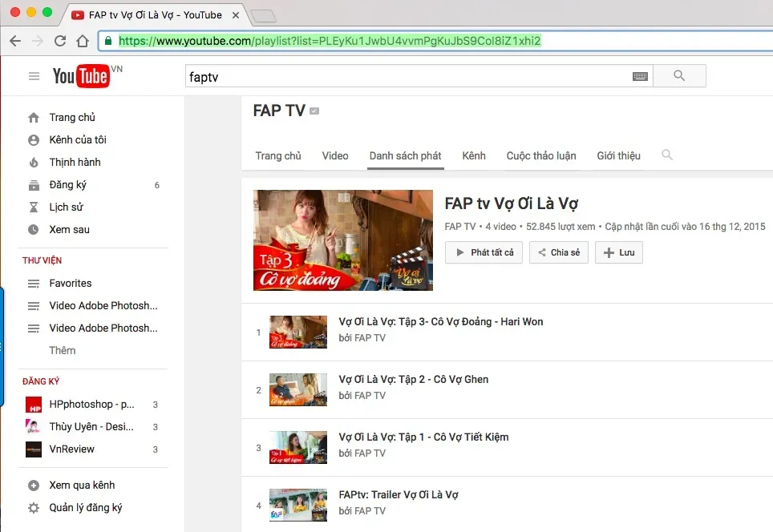773x532 pixels.
Task: Save the playlist with Lưu button
Action: (x=618, y=252)
